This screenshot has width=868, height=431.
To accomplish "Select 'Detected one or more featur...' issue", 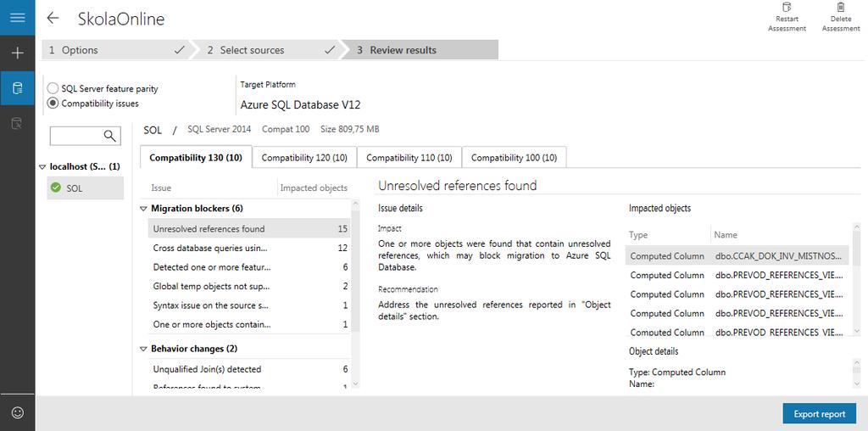I will click(x=249, y=267).
